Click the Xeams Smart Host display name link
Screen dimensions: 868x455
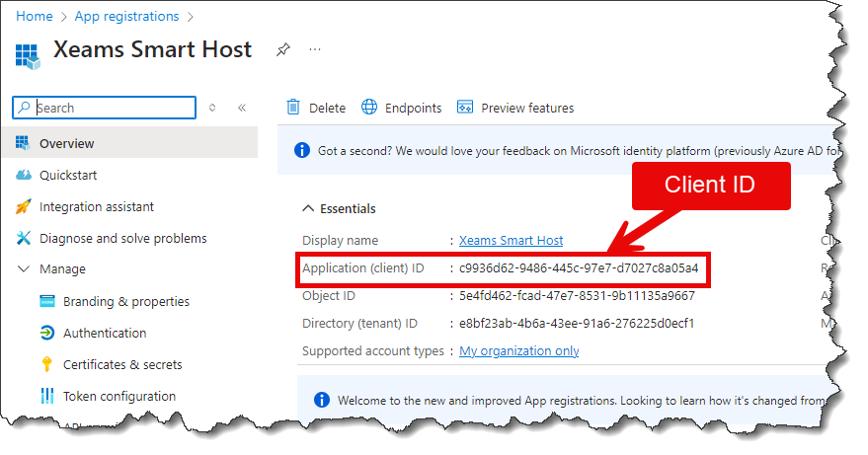coord(511,240)
